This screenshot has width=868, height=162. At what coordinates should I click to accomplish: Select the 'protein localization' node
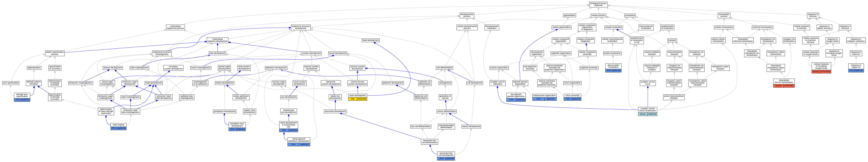point(612,53)
